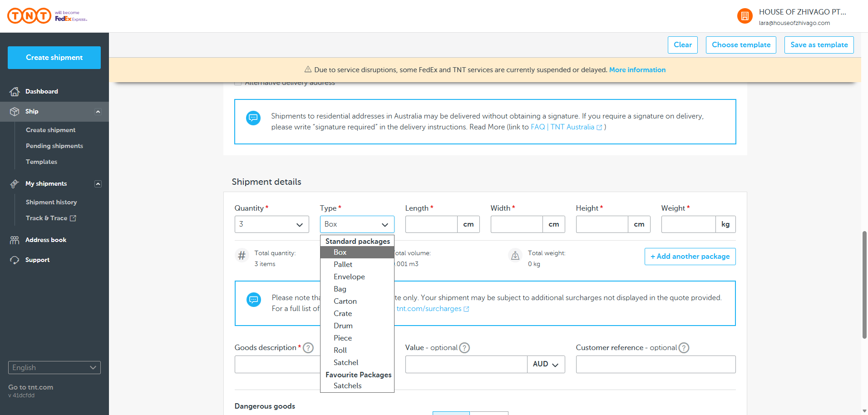This screenshot has width=868, height=415.
Task: Click the TNT logo in header
Action: point(30,16)
